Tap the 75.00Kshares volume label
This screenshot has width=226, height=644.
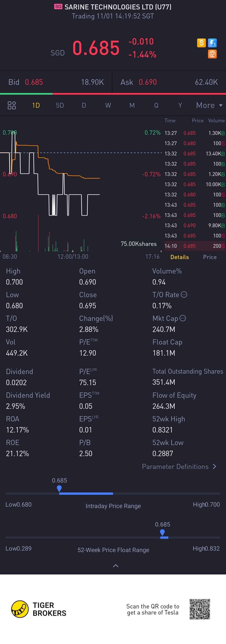coord(139,244)
